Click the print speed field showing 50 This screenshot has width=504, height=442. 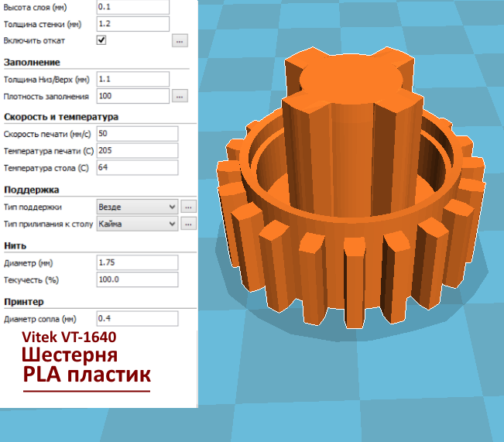pos(137,134)
